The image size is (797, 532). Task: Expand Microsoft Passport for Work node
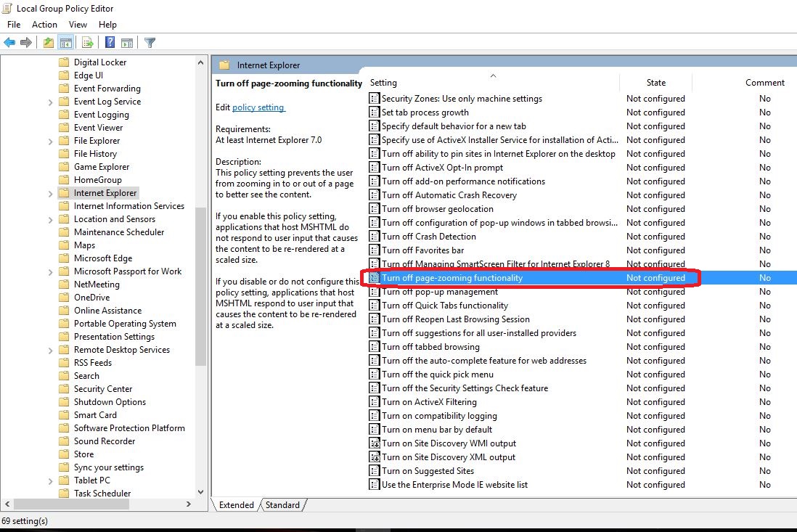click(x=50, y=272)
